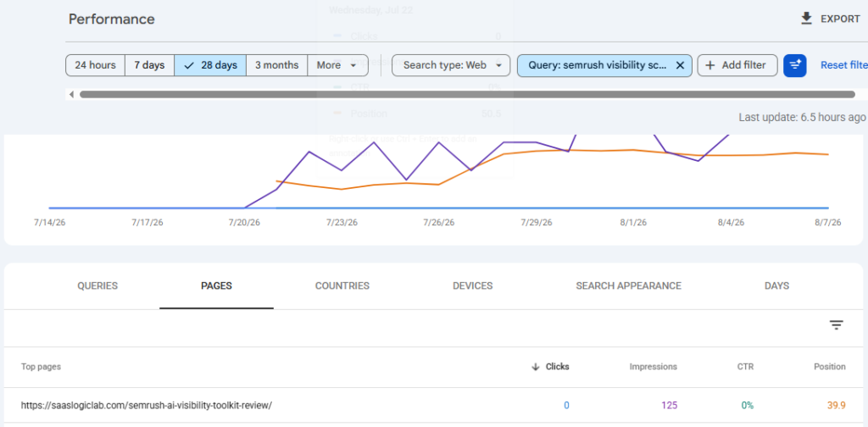Click the Add filter button
The width and height of the screenshot is (868, 427).
coord(737,65)
